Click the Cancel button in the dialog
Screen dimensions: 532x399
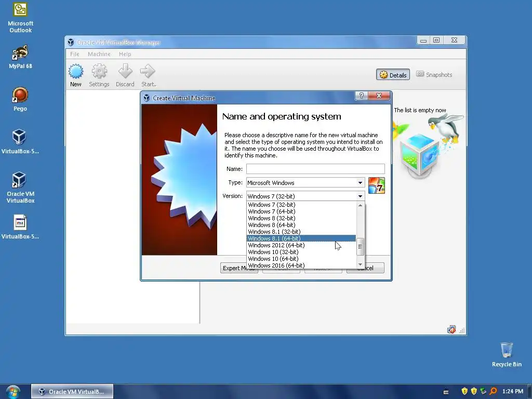point(365,268)
